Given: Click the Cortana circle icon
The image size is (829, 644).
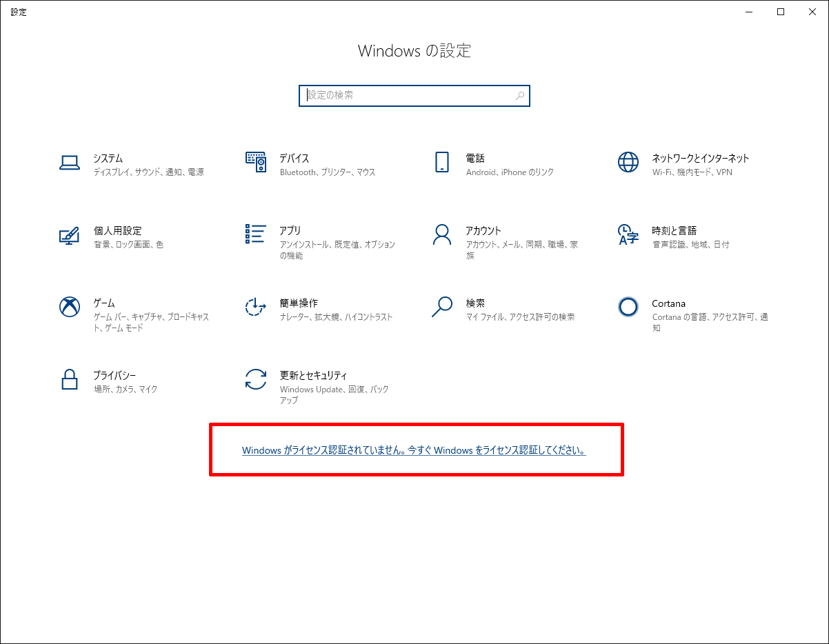Looking at the screenshot, I should click(628, 307).
